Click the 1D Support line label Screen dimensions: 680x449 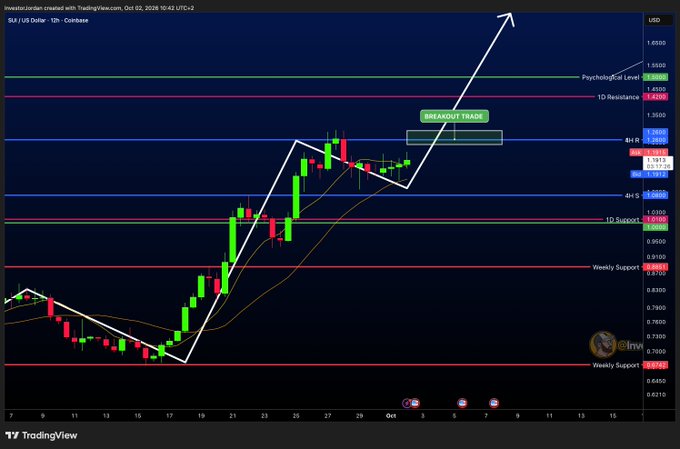point(622,220)
